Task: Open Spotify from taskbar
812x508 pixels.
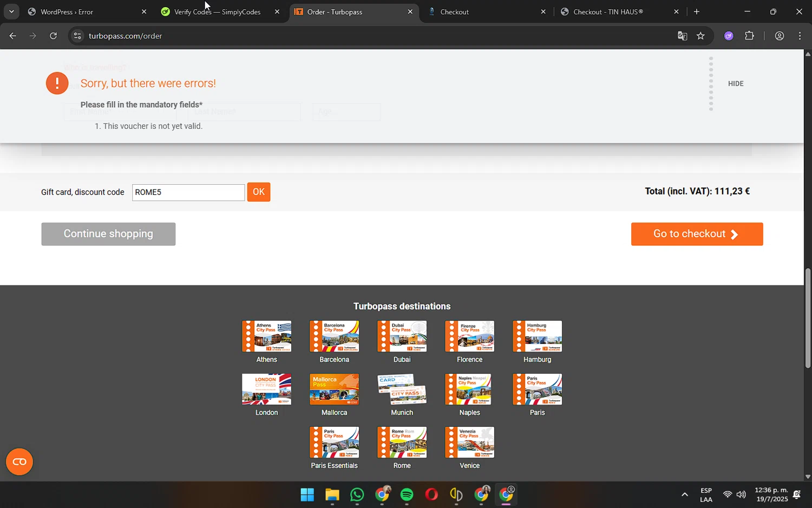Action: click(407, 495)
